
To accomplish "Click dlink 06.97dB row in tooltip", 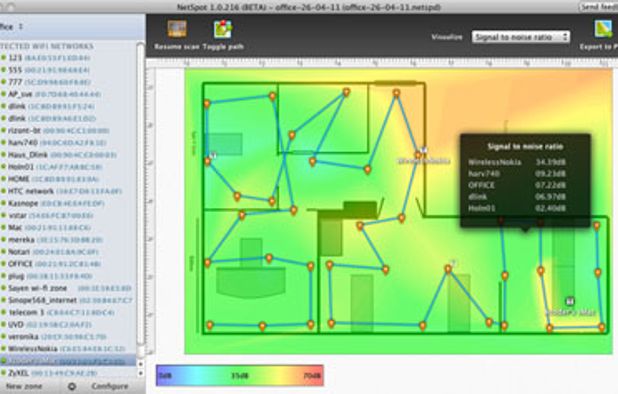I will point(517,197).
